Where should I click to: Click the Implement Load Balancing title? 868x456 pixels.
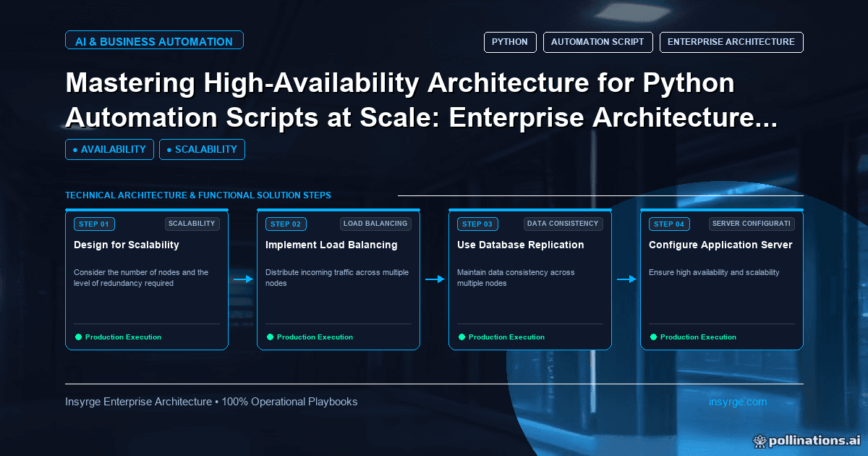coord(331,245)
